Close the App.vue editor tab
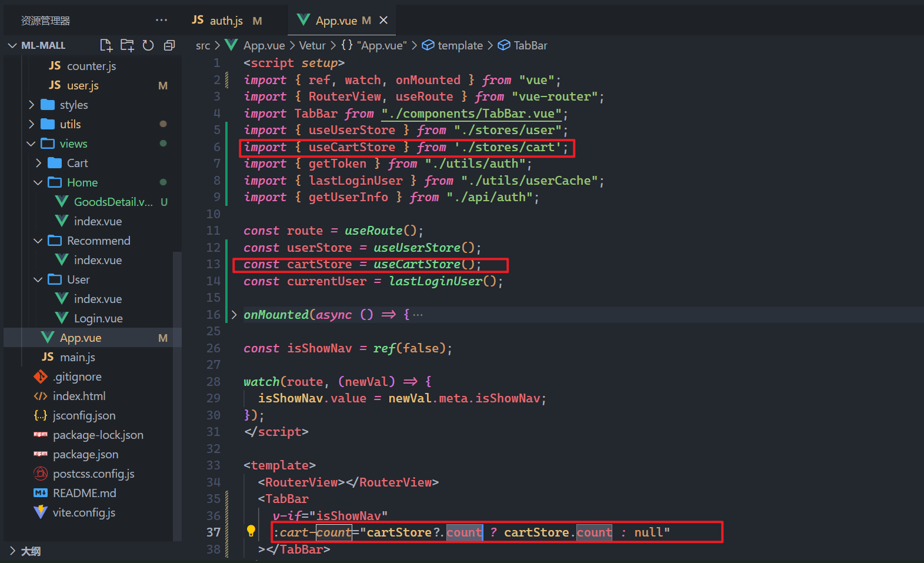The height and width of the screenshot is (563, 924). tap(383, 20)
